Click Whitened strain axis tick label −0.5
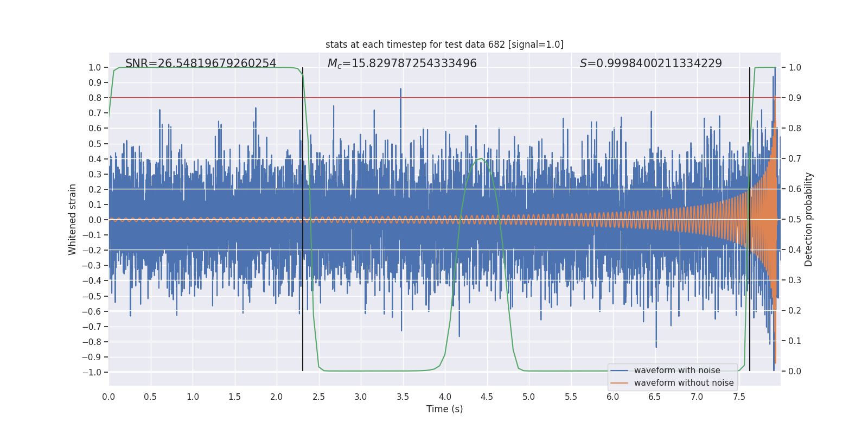Viewport: 868px width, 434px height. pyautogui.click(x=92, y=296)
